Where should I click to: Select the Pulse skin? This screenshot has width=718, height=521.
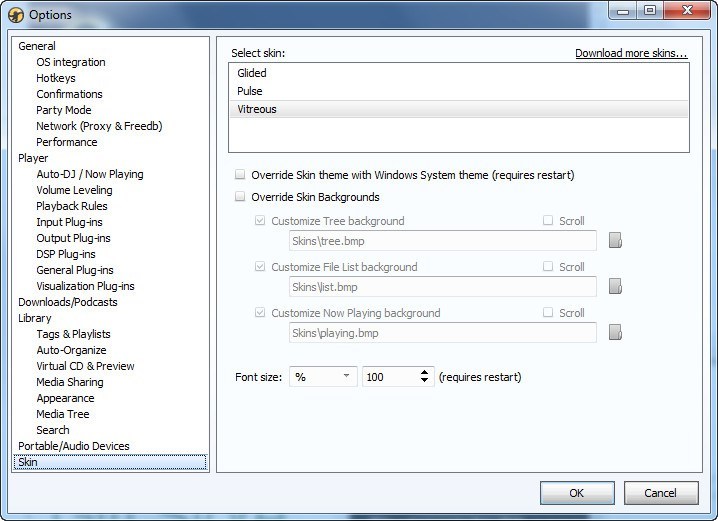pos(459,91)
